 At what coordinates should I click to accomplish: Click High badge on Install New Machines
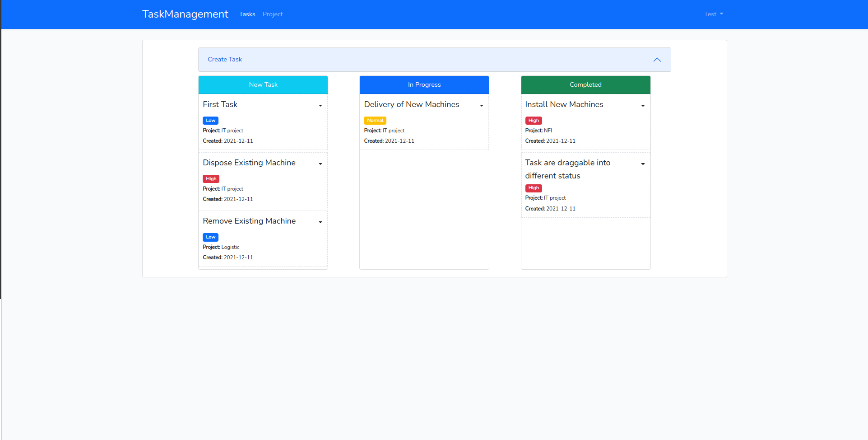tap(533, 121)
